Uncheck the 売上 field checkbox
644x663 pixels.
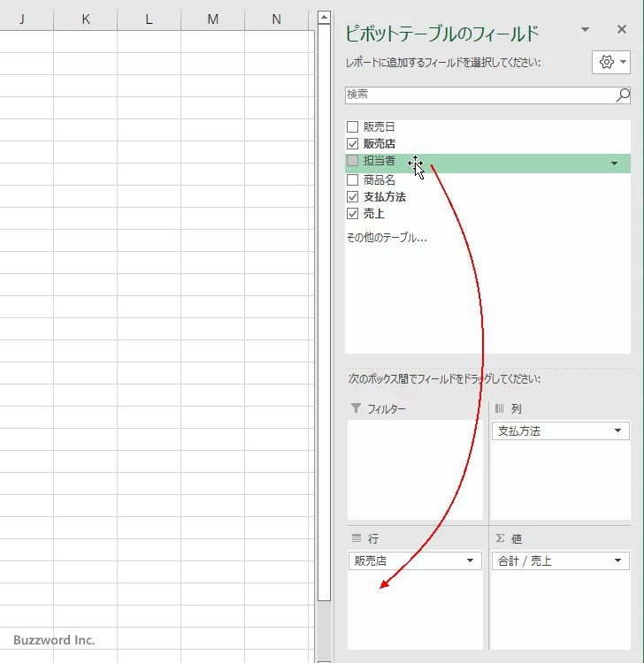[x=352, y=214]
